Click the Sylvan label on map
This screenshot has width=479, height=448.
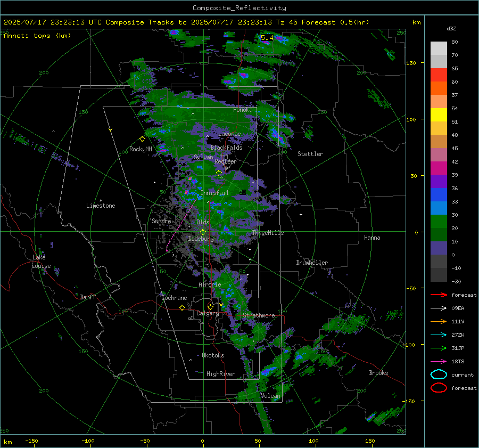pyautogui.click(x=203, y=157)
